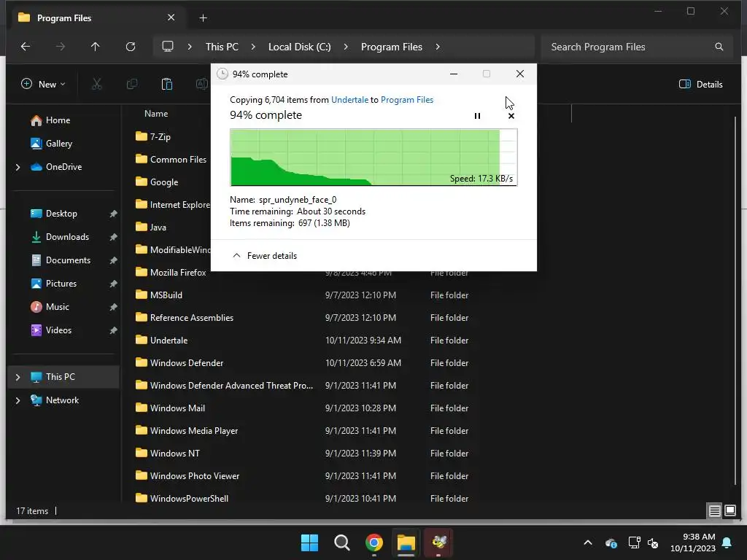The height and width of the screenshot is (560, 747).
Task: Add a new File Explorer tab
Action: click(x=203, y=18)
